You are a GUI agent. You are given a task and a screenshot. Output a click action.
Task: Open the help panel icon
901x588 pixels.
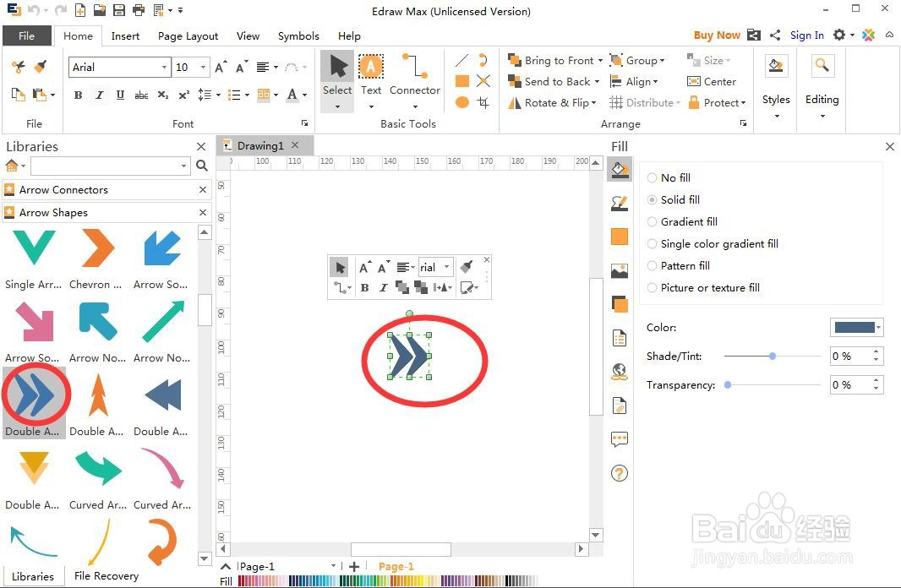click(620, 474)
